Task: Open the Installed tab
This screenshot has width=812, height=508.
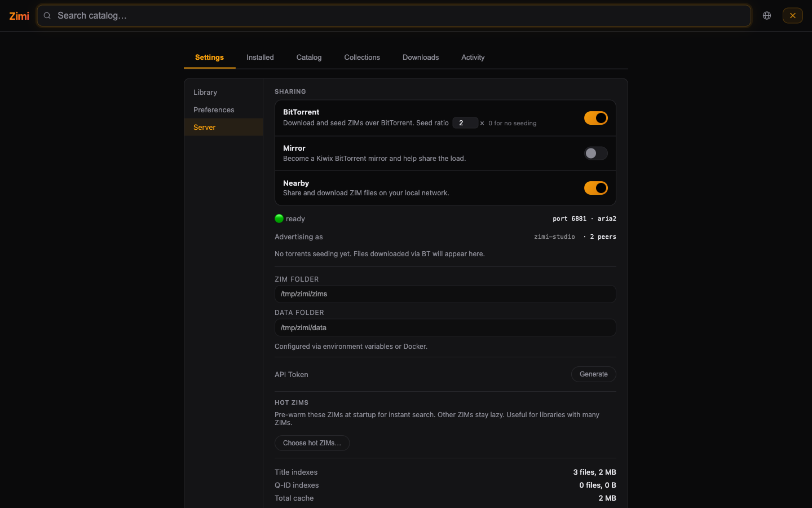Action: pos(260,58)
